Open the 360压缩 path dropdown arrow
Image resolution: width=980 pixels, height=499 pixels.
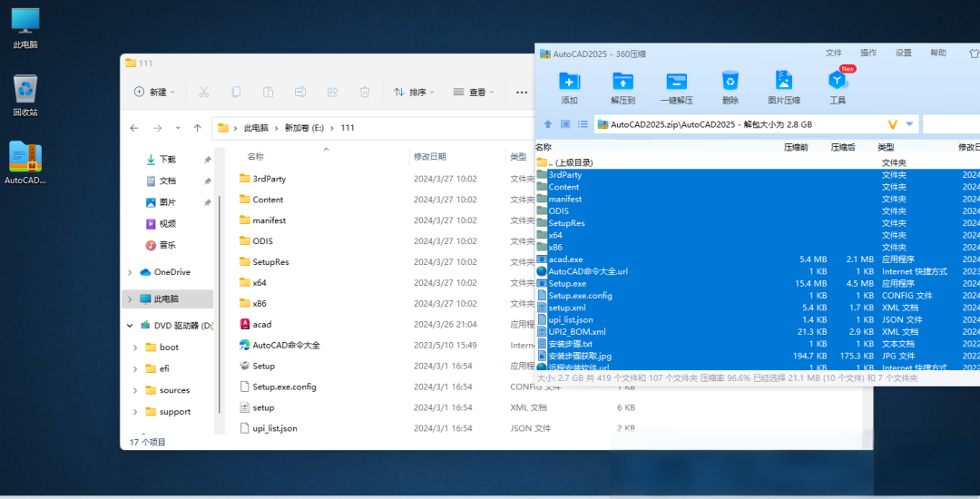[909, 123]
